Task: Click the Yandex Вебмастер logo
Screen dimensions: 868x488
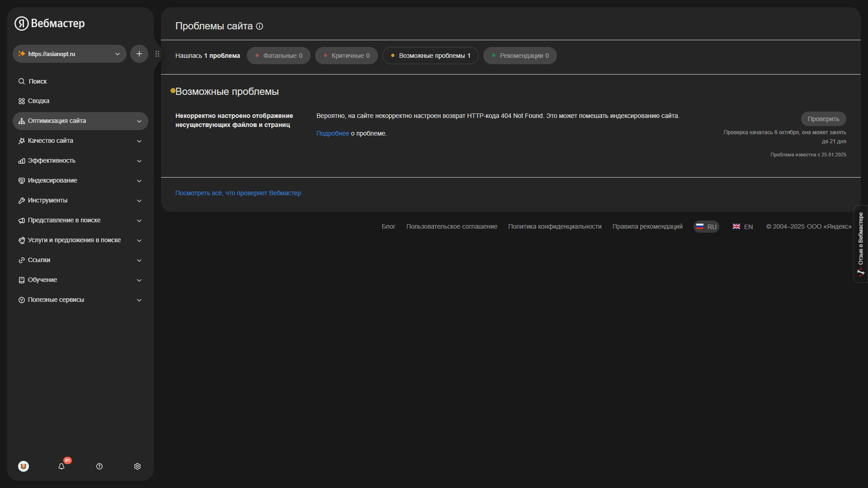Action: (50, 23)
